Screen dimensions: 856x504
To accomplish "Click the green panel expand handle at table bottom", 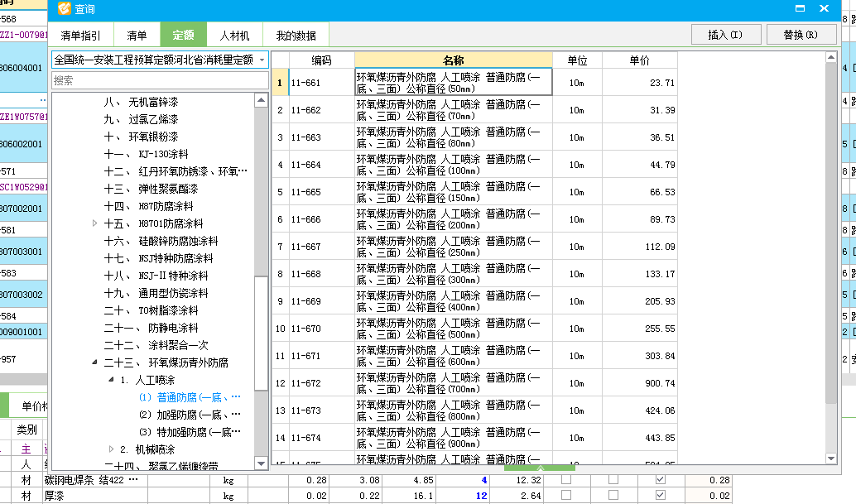I will 540,468.
